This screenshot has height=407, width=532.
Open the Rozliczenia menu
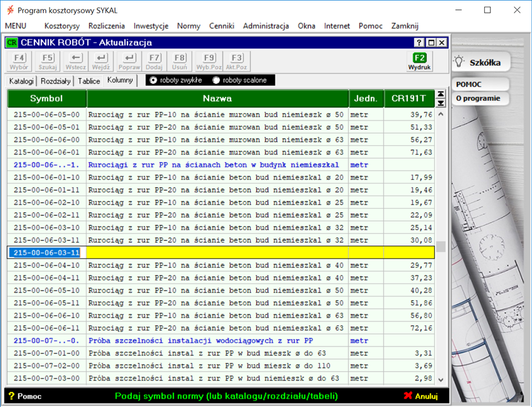pos(106,26)
